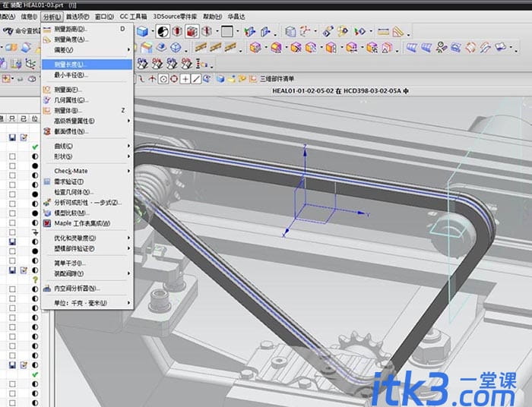
Task: Choose 最小半径(R) from the menu
Action: pyautogui.click(x=87, y=75)
